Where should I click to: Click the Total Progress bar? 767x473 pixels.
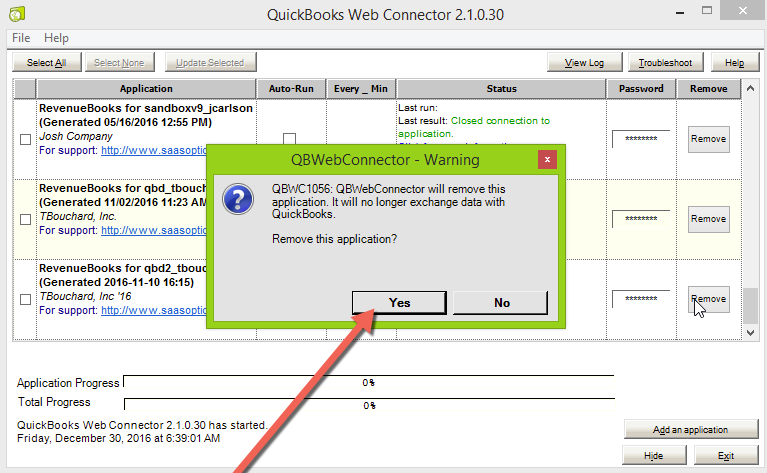[369, 405]
